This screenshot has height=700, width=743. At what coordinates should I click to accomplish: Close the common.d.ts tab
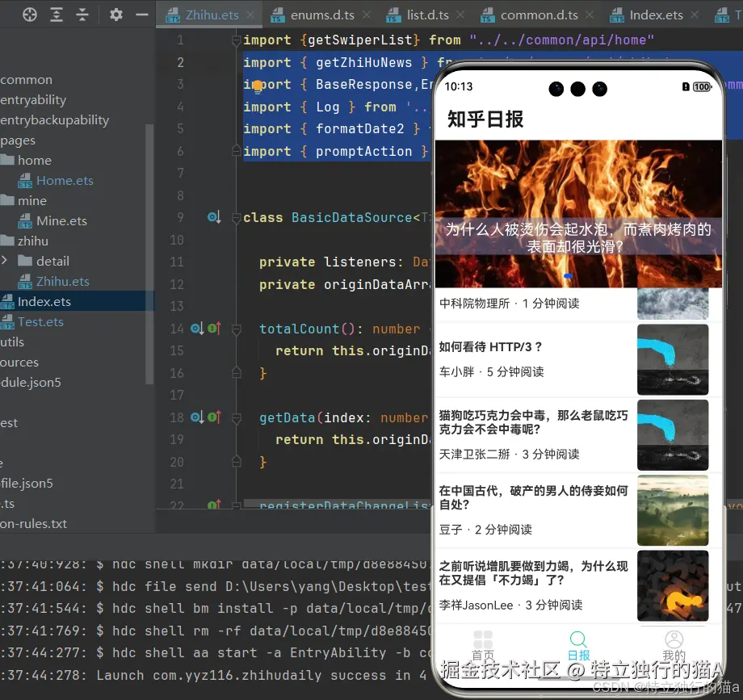pos(590,15)
